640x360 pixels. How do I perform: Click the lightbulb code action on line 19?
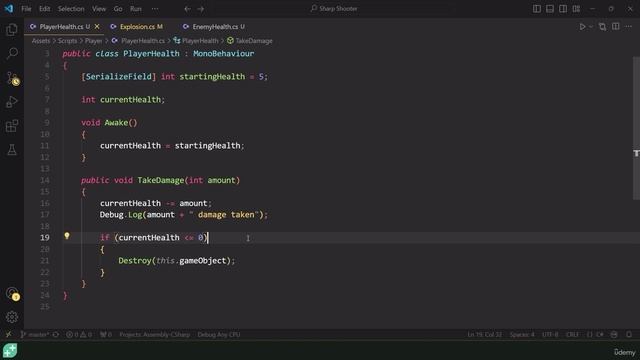point(67,236)
